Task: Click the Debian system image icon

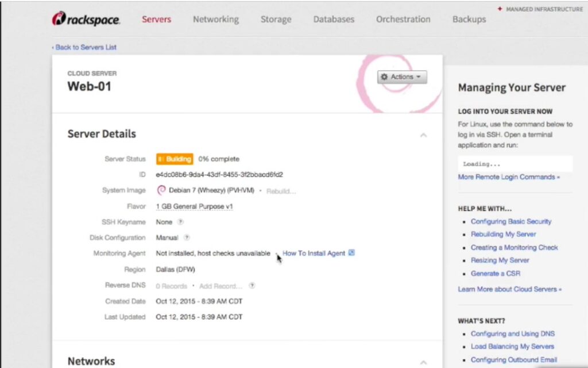Action: (x=161, y=190)
